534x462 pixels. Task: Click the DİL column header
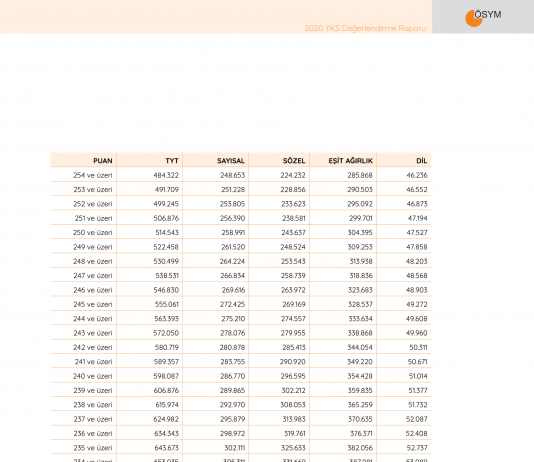point(422,161)
